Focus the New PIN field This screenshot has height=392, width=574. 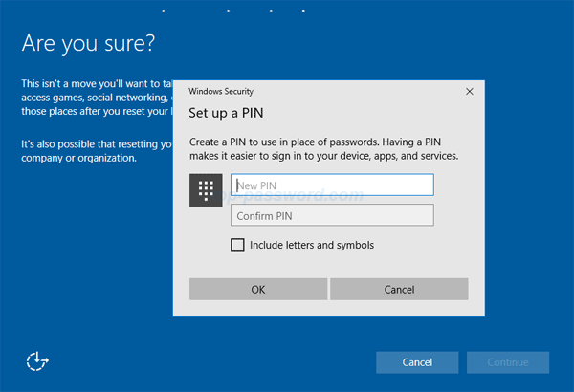click(332, 185)
